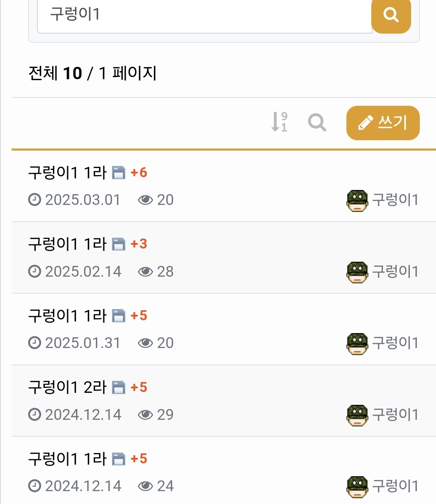This screenshot has width=436, height=504.
Task: Click the soldier avatar on the 2025.02.14 post
Action: pyautogui.click(x=357, y=272)
